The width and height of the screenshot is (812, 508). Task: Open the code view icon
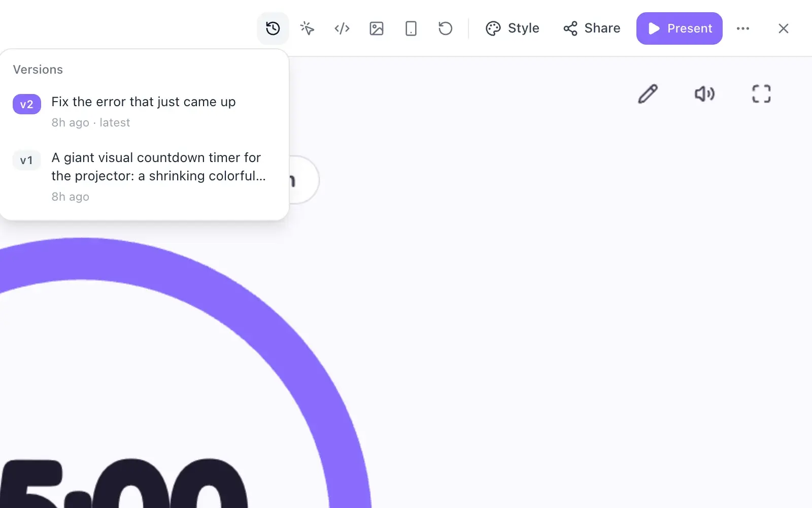pos(342,28)
